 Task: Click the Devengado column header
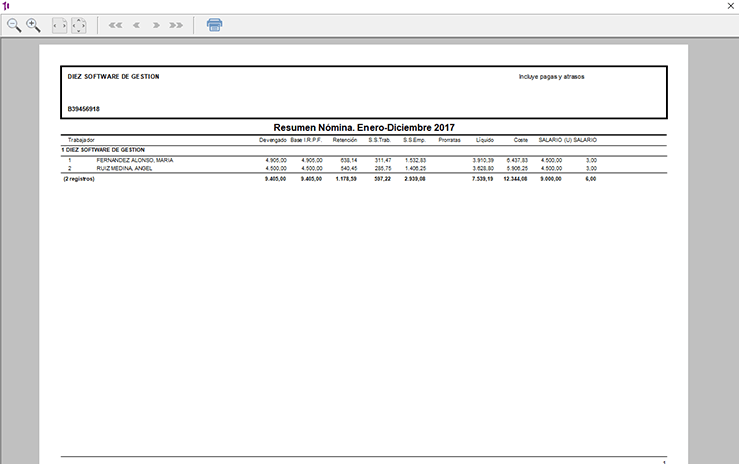click(272, 140)
